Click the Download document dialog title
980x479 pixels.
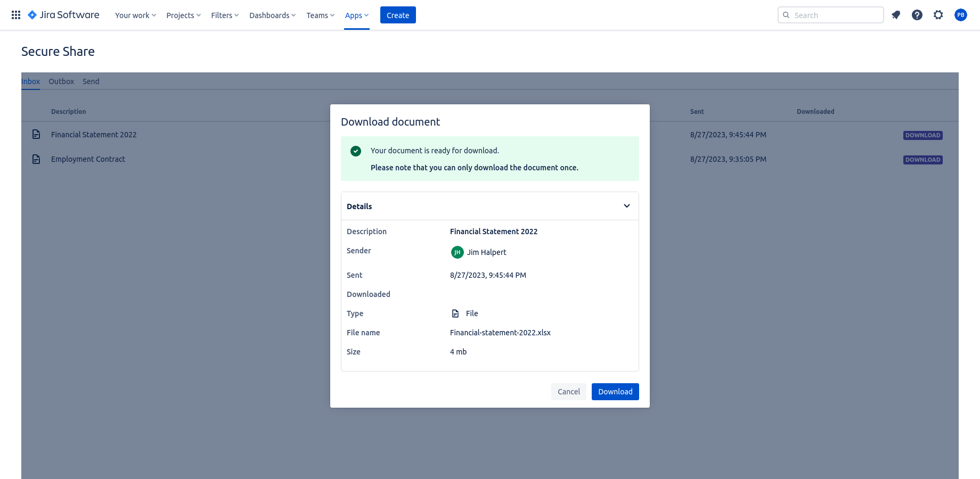coord(390,122)
